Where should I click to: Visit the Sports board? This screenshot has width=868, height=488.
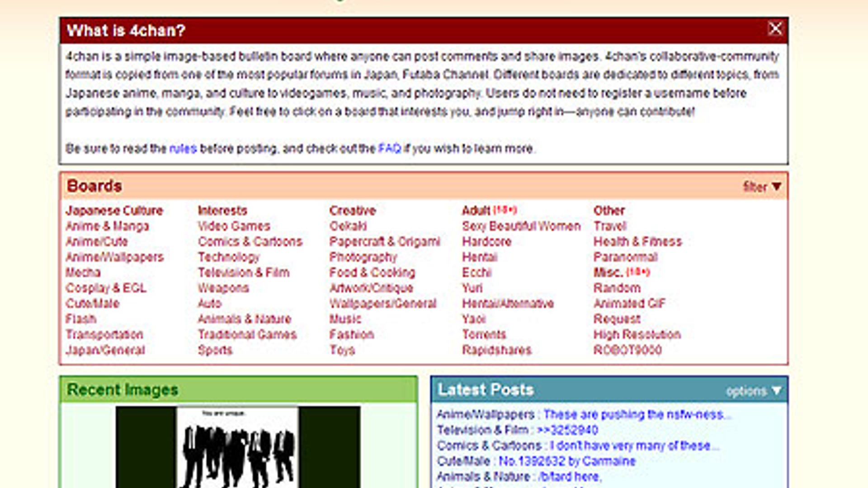215,350
